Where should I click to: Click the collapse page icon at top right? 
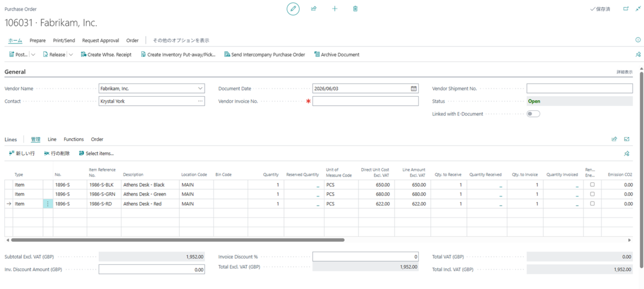(x=638, y=9)
